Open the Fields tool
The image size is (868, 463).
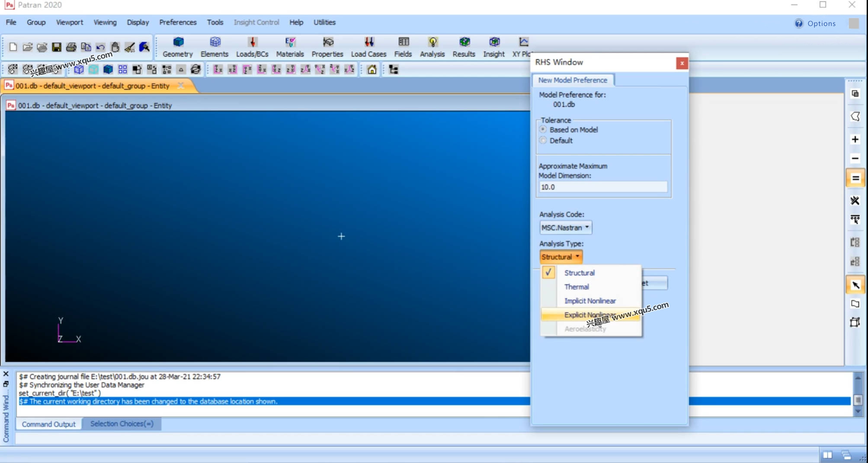pos(403,47)
